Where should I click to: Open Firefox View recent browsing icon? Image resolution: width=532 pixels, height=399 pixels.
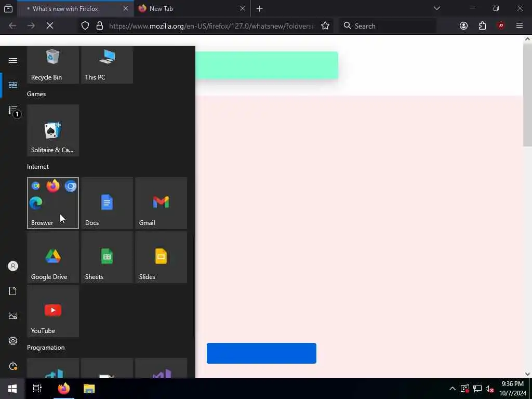click(8, 8)
